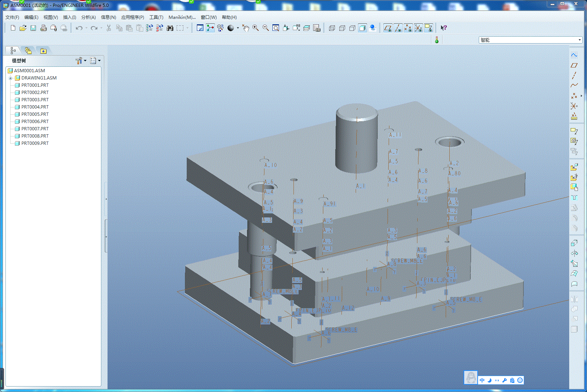587x392 pixels.
Task: Expand the DRAWING1.ASM tree node
Action: pyautogui.click(x=11, y=78)
